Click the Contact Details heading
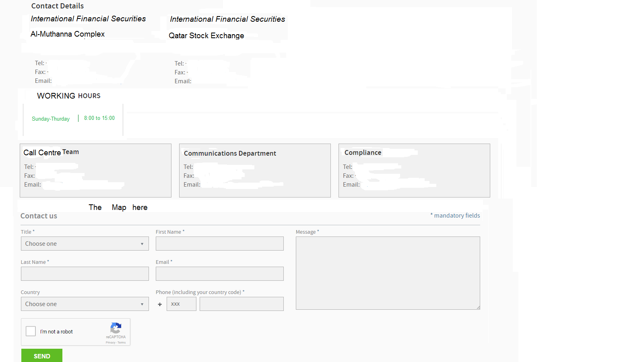 (58, 6)
